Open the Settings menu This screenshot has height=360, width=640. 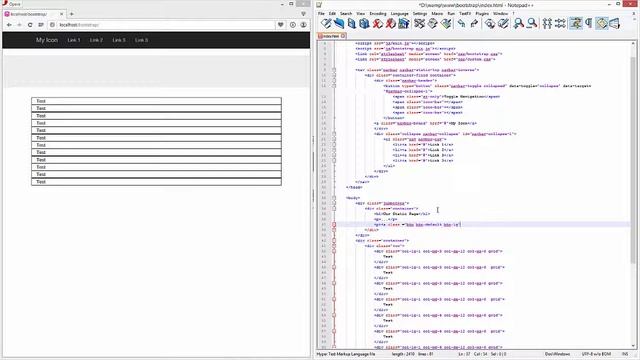(x=420, y=13)
